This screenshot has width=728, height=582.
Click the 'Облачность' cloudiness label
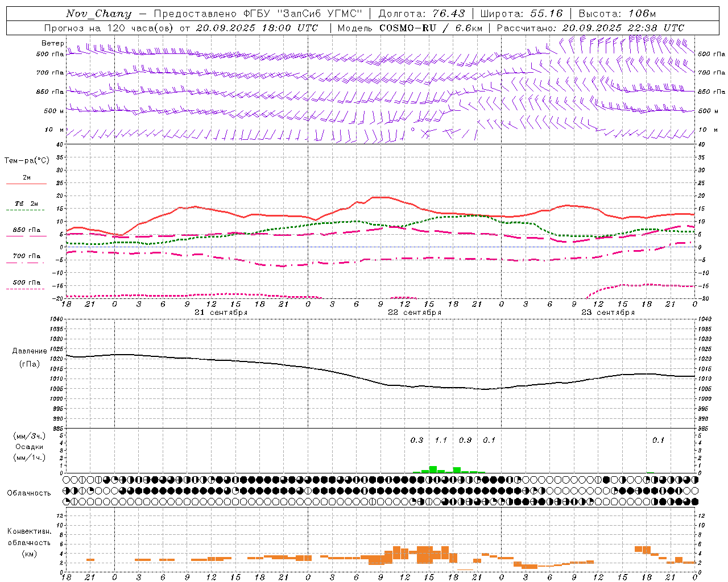click(29, 493)
